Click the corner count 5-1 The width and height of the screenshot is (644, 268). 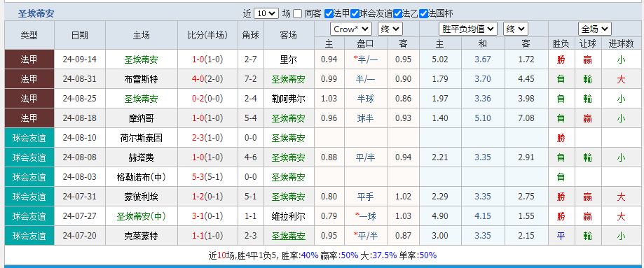251,197
